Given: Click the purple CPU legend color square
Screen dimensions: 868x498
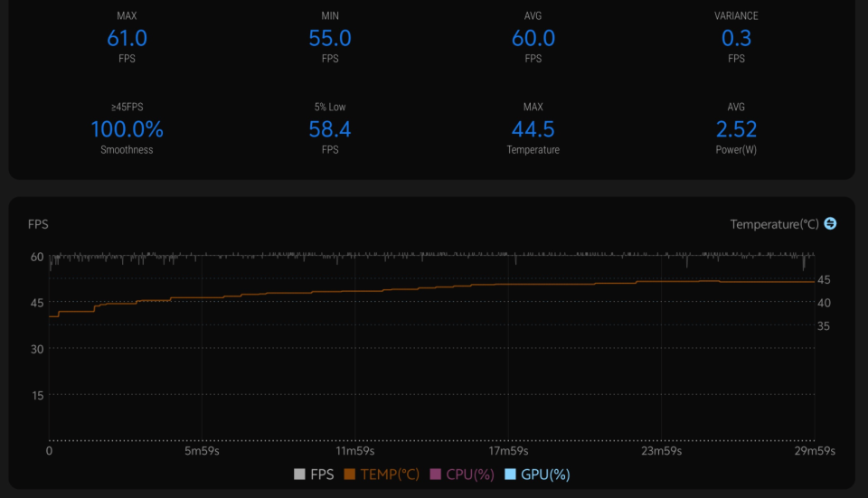Looking at the screenshot, I should point(435,475).
